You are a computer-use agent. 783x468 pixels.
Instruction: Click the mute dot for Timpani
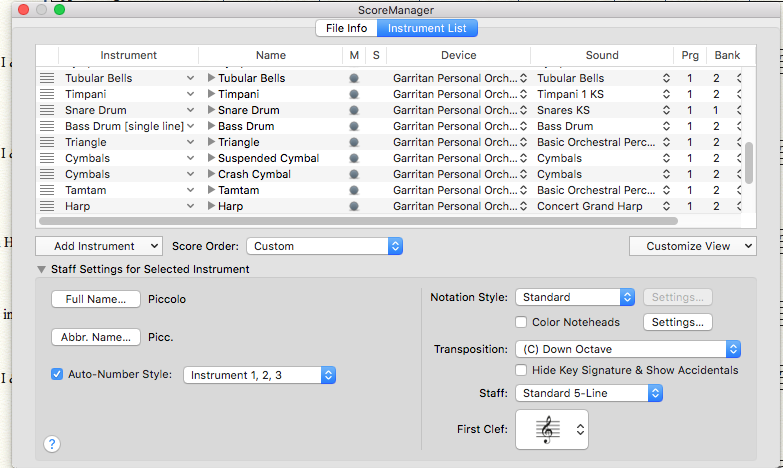353,94
